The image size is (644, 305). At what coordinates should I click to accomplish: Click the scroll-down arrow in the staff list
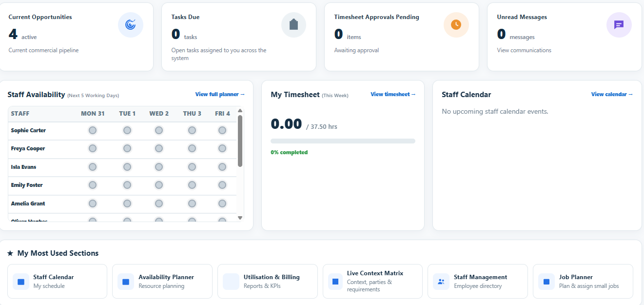(x=240, y=218)
